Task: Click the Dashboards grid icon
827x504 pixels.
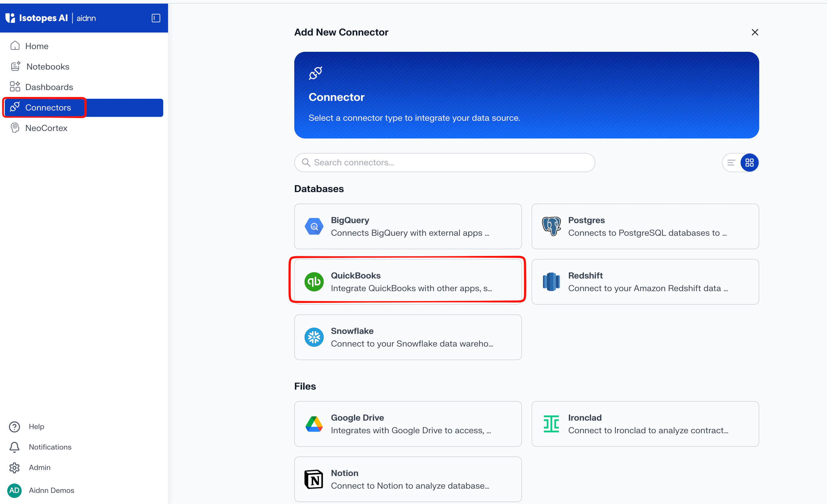Action: pyautogui.click(x=15, y=87)
